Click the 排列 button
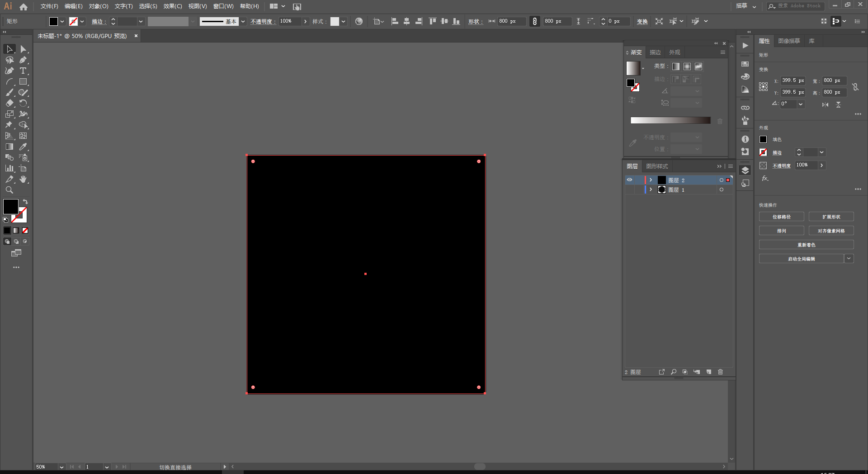 [781, 231]
